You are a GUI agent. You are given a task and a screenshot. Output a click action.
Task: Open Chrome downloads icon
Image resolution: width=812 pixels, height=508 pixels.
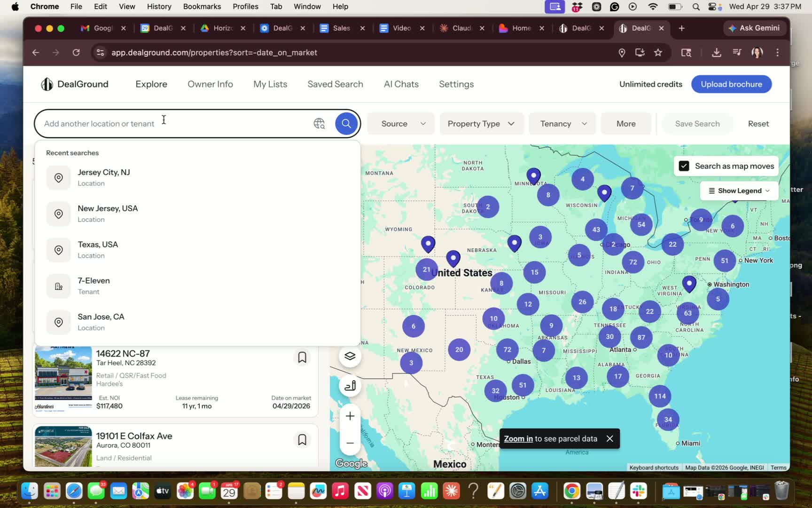(717, 53)
